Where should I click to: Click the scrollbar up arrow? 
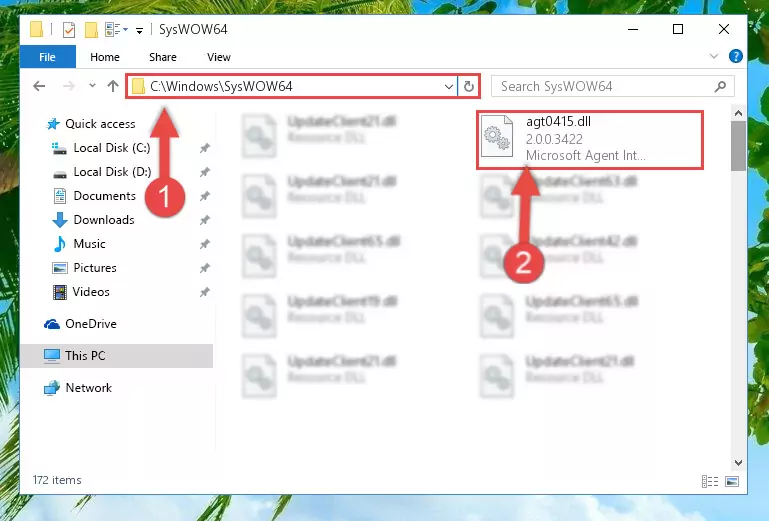tap(738, 114)
